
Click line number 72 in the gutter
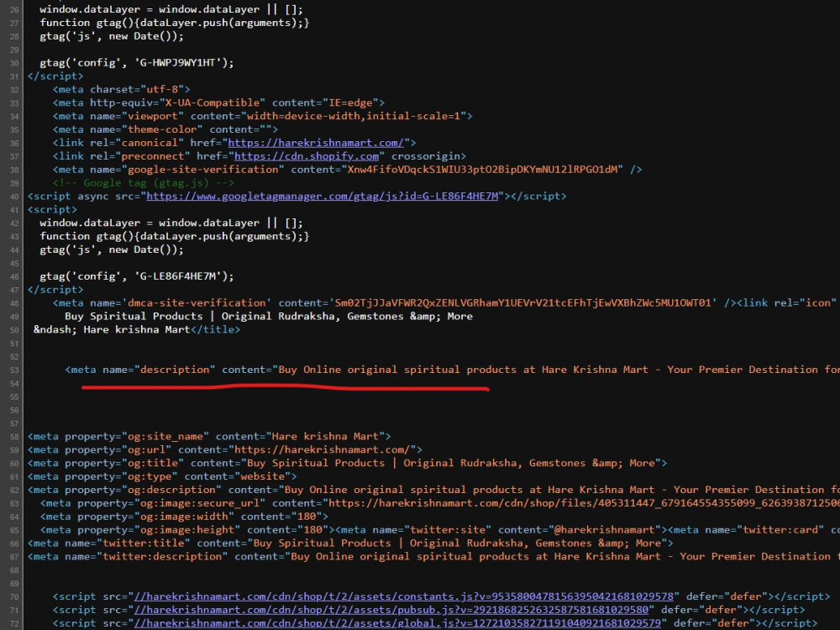[14, 623]
